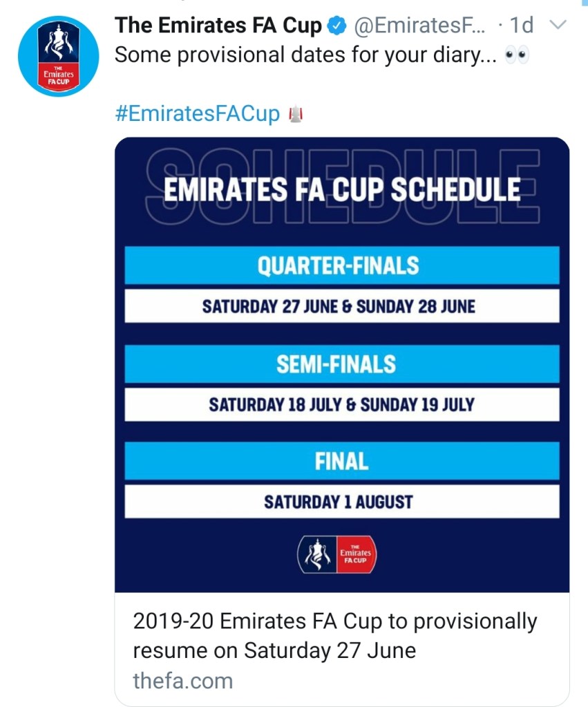Click the FINAL blue banner
Viewport: 588px width, 707px height.
[341, 461]
